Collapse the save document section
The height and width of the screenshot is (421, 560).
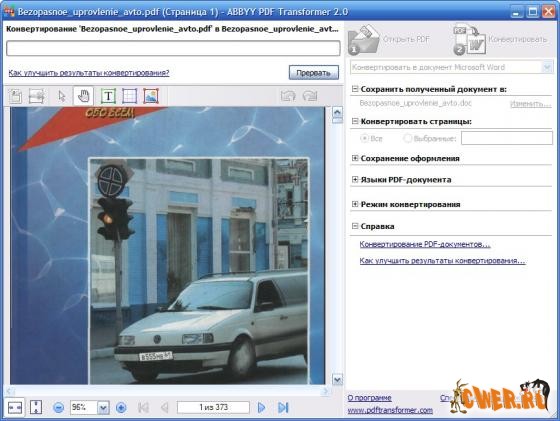click(355, 89)
